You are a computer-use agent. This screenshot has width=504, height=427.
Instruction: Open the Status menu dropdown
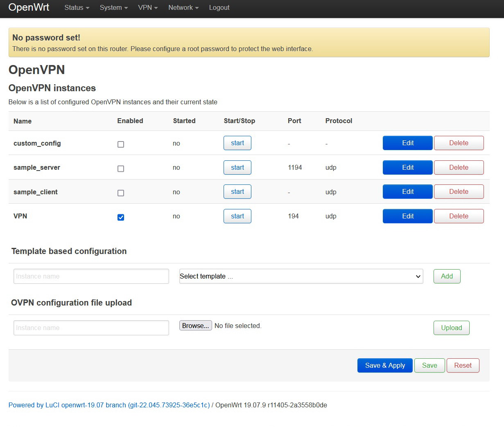point(76,7)
